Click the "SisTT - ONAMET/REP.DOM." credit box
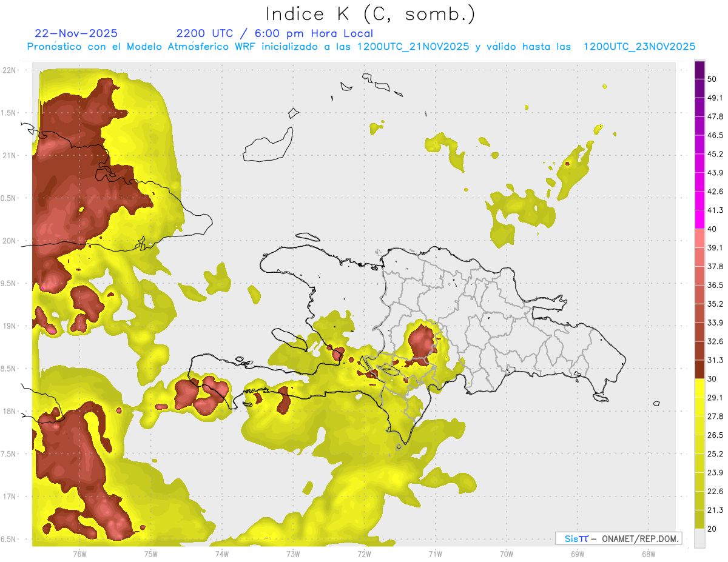This screenshot has width=728, height=562. point(618,538)
